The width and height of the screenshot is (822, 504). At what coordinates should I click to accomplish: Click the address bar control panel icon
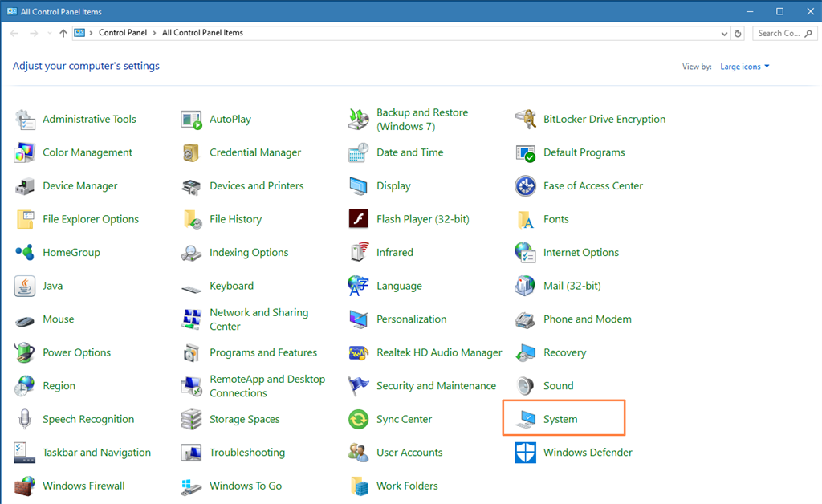tap(79, 33)
